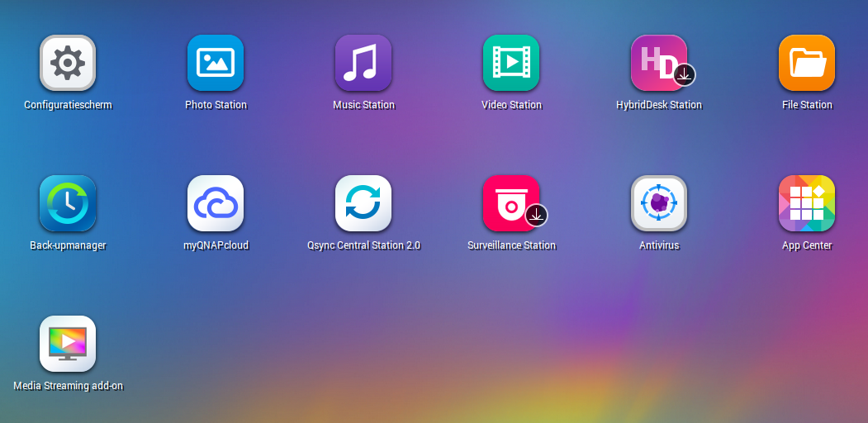
Task: Launch Photo Station app icon
Action: (216, 63)
